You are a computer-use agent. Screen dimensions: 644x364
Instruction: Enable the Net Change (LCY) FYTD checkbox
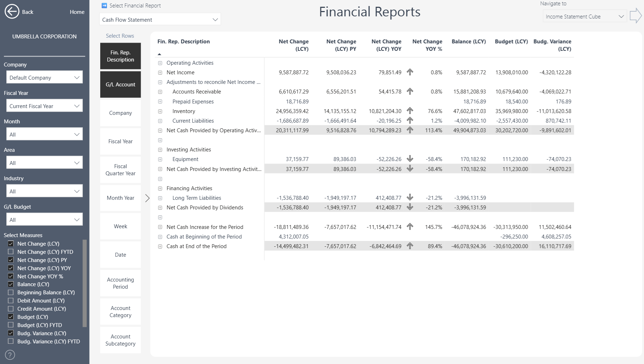click(11, 252)
